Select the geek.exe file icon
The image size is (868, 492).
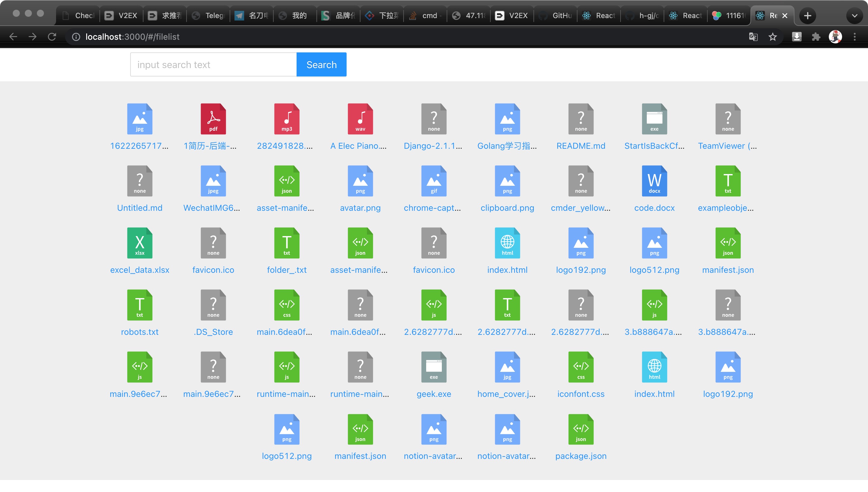click(x=434, y=367)
